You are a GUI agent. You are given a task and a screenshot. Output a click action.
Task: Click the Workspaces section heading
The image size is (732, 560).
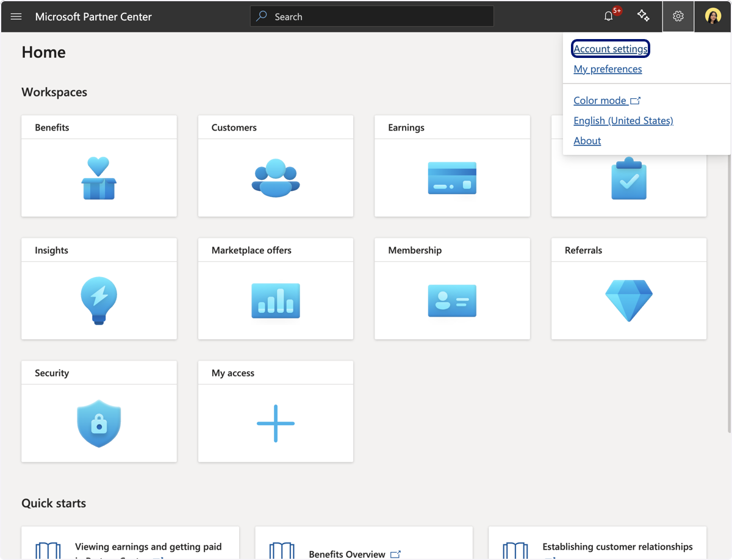tap(54, 92)
